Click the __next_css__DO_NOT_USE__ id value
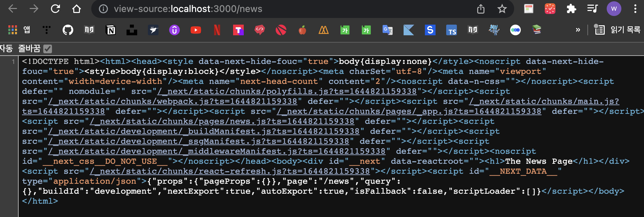The image size is (644, 217). point(105,161)
